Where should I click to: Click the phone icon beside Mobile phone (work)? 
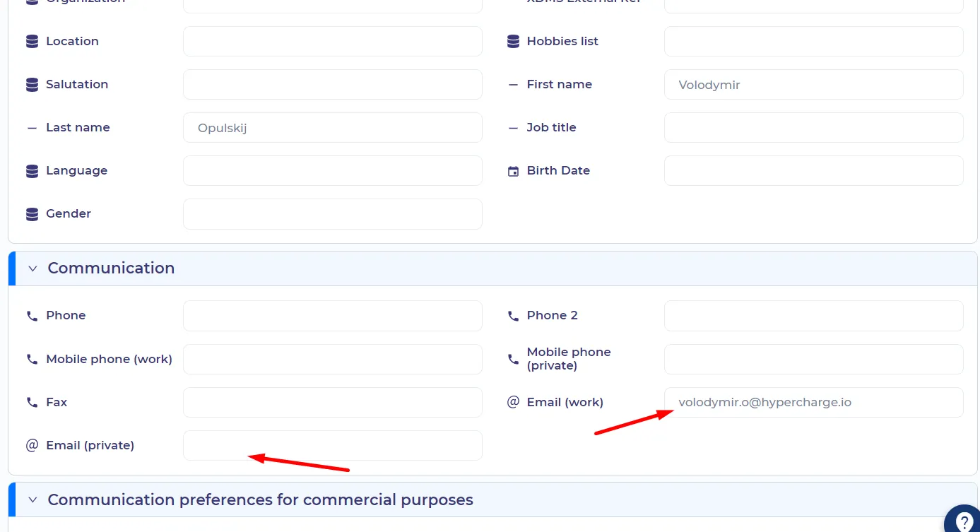pos(32,360)
